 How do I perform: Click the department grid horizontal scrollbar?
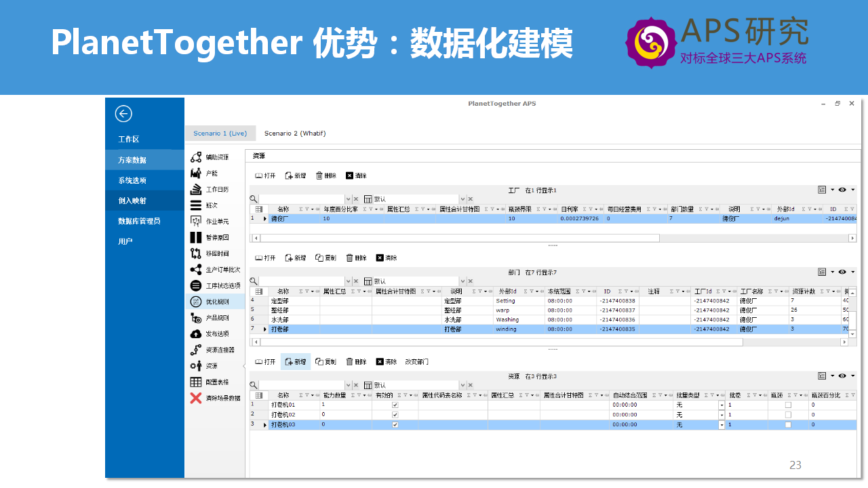(500, 342)
